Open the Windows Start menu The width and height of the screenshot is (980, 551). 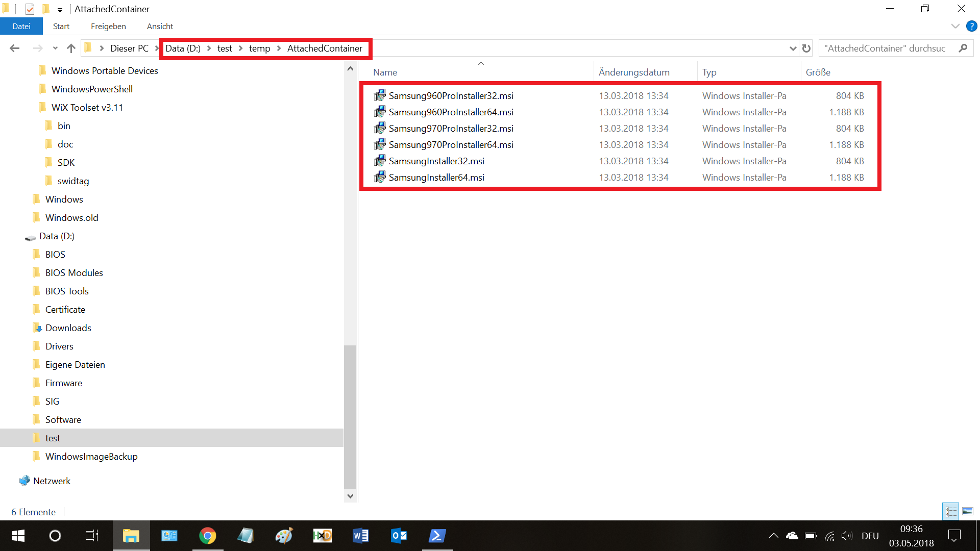coord(18,536)
